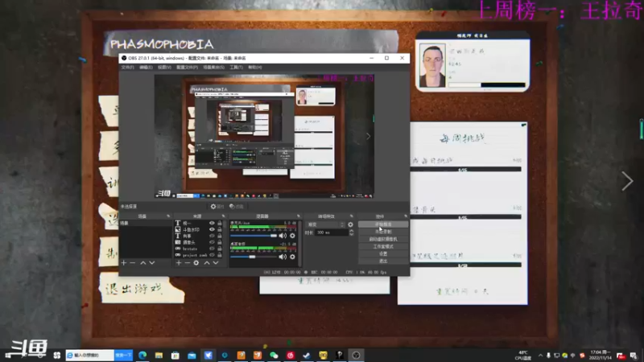Image resolution: width=644 pixels, height=362 pixels.
Task: Toggle lock on the 斗鱼水印 source
Action: tap(220, 229)
